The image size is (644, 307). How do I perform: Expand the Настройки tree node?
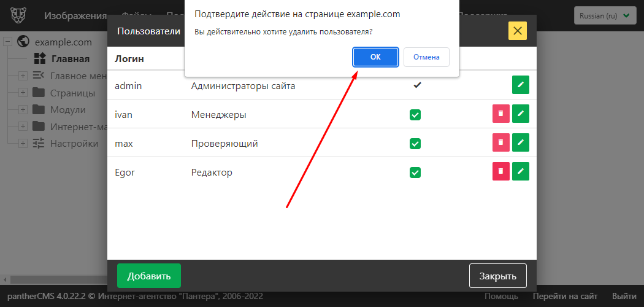point(23,144)
